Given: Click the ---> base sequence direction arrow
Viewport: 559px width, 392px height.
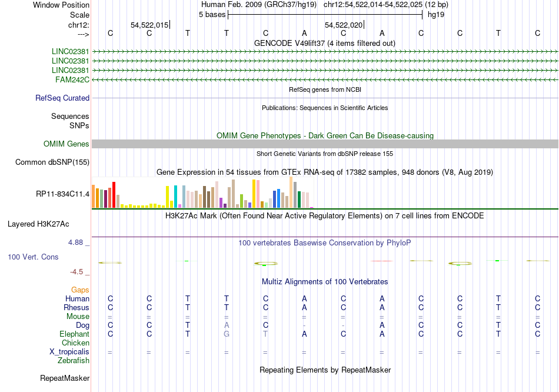Looking at the screenshot, I should click(84, 34).
